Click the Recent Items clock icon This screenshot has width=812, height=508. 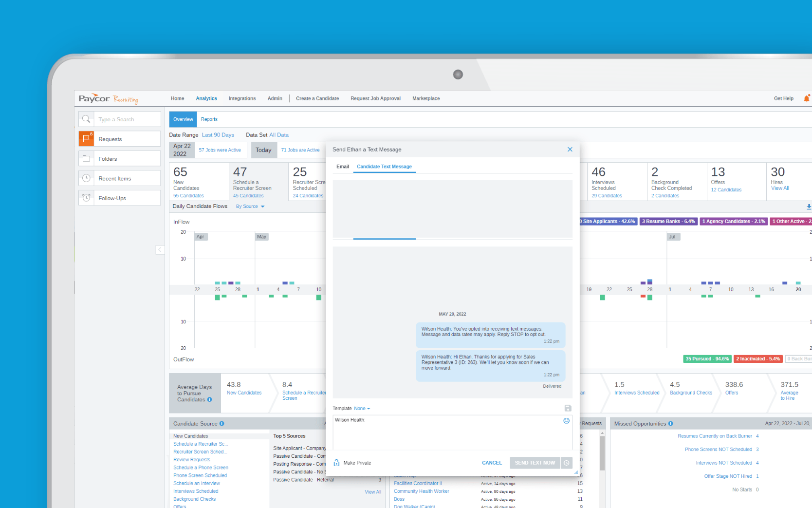86,178
